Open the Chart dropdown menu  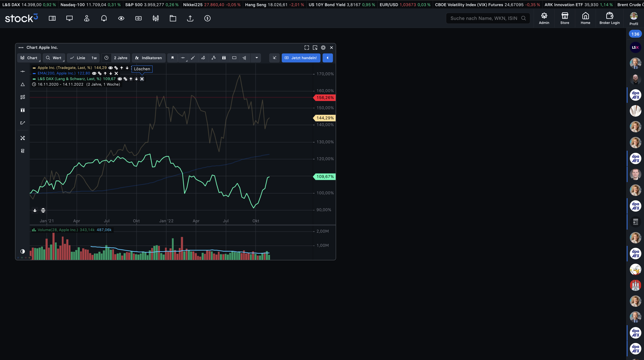(x=29, y=58)
